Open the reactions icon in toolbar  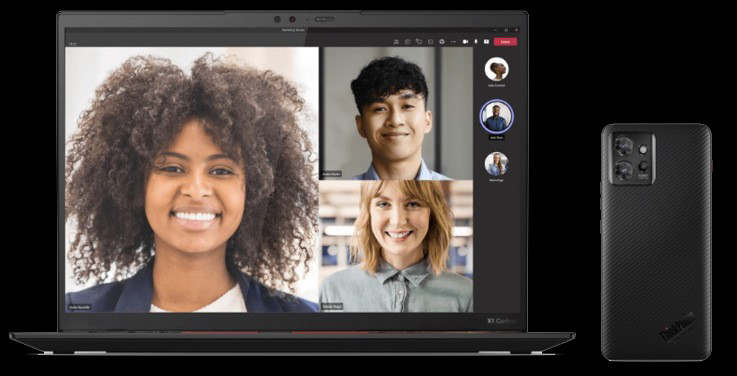(419, 41)
